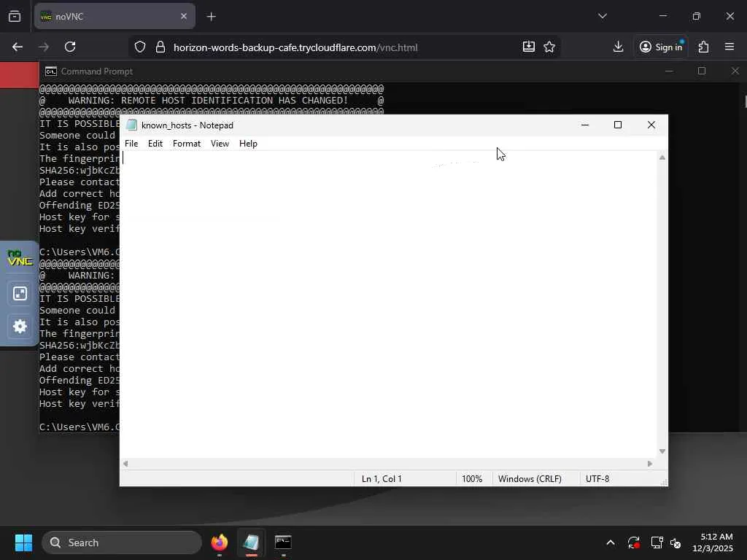Click Notepad horizontal scrollbar left arrow
Screen dimensions: 747x560
tap(125, 463)
